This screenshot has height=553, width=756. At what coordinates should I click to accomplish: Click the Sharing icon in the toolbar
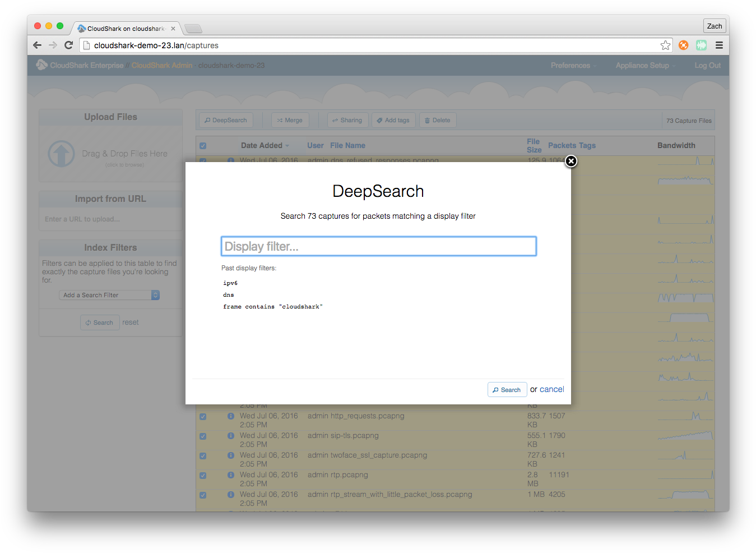pos(347,119)
